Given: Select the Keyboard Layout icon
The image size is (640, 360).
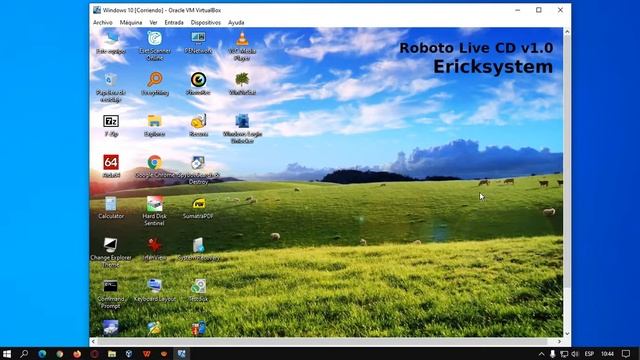Looking at the screenshot, I should (x=155, y=291).
